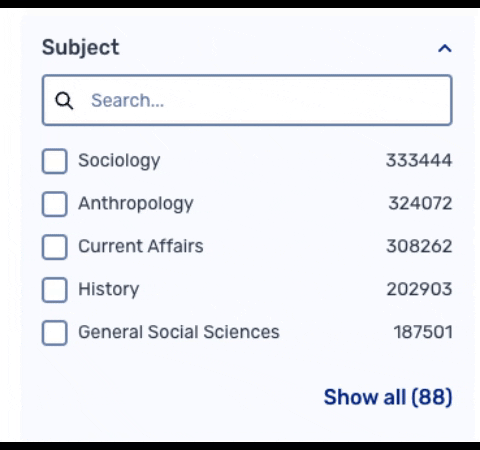The height and width of the screenshot is (450, 480).
Task: Click the Sociology count 333444
Action: coord(419,161)
